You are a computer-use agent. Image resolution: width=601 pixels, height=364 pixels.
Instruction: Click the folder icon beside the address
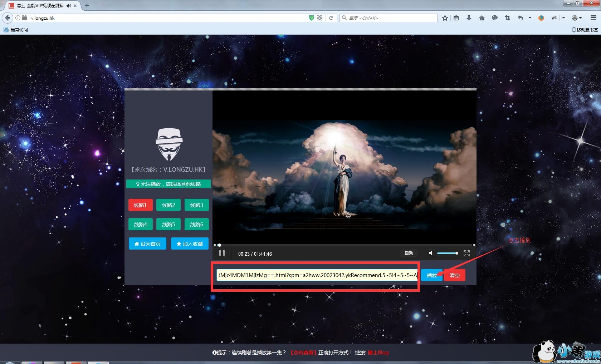tap(24, 18)
